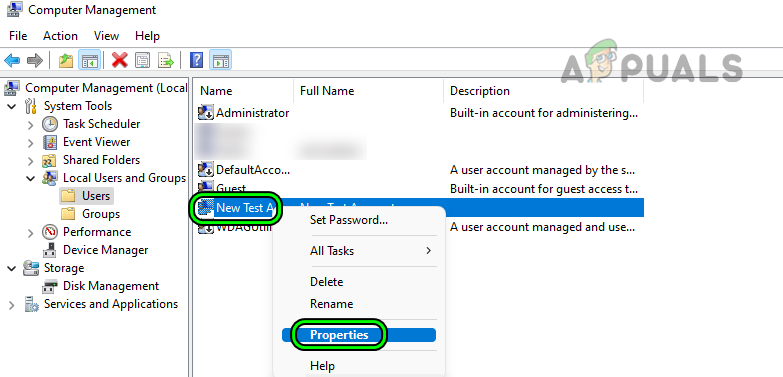Click 'Built-in account for guest access t...' description
This screenshot has height=377, width=783.
click(x=544, y=189)
